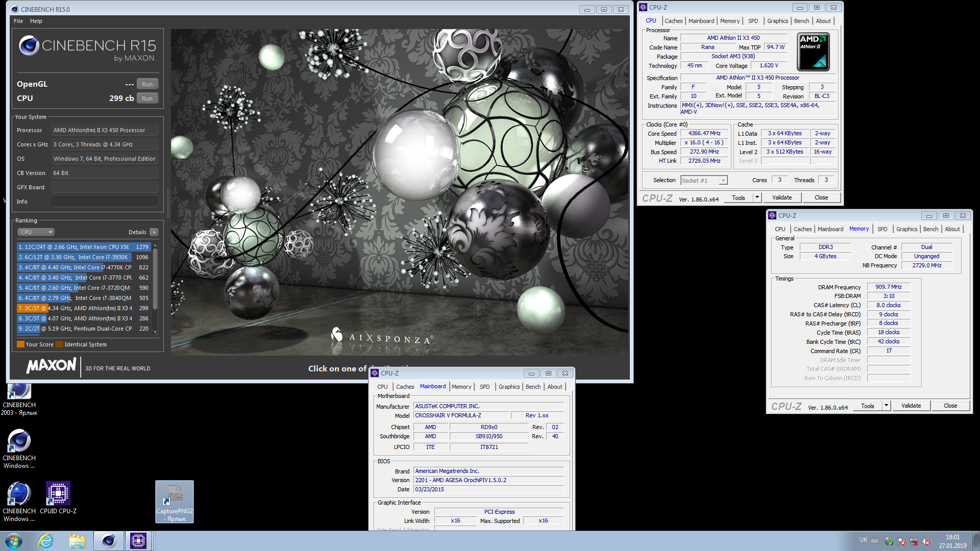Select ranking row Intel Xeon 1279
Image resolution: width=980 pixels, height=551 pixels.
click(x=83, y=247)
